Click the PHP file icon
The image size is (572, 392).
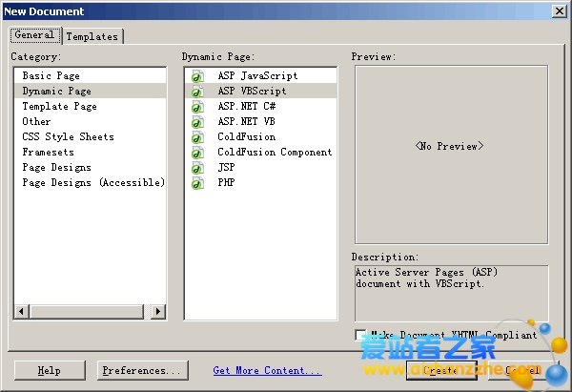[x=197, y=183]
